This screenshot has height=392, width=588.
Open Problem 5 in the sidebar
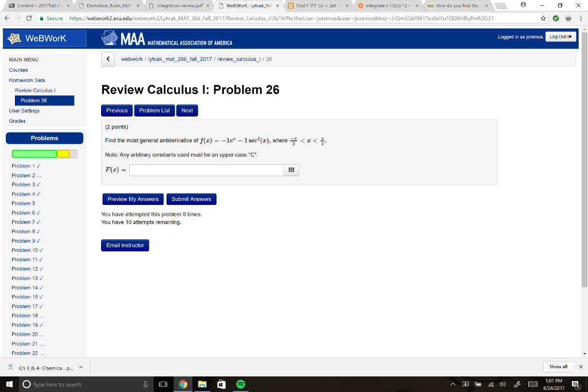coord(23,204)
